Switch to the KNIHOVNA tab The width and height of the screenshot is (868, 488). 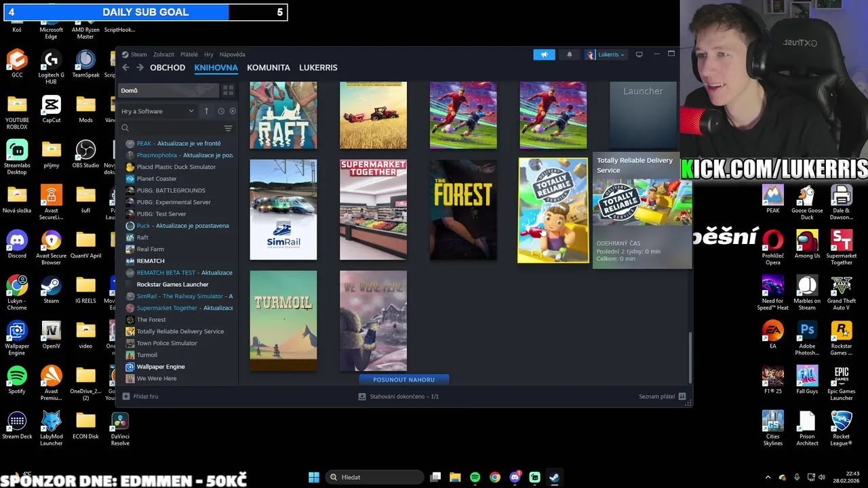point(216,68)
